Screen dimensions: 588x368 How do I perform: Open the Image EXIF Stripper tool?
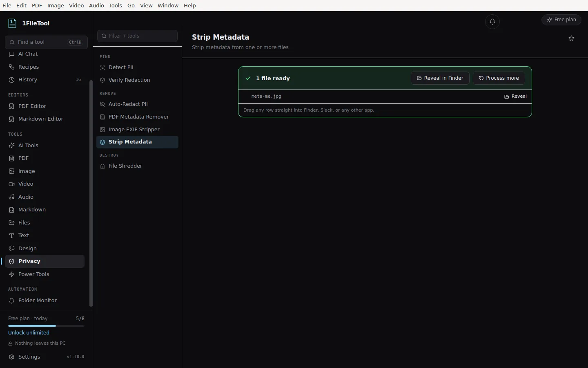tap(137, 130)
